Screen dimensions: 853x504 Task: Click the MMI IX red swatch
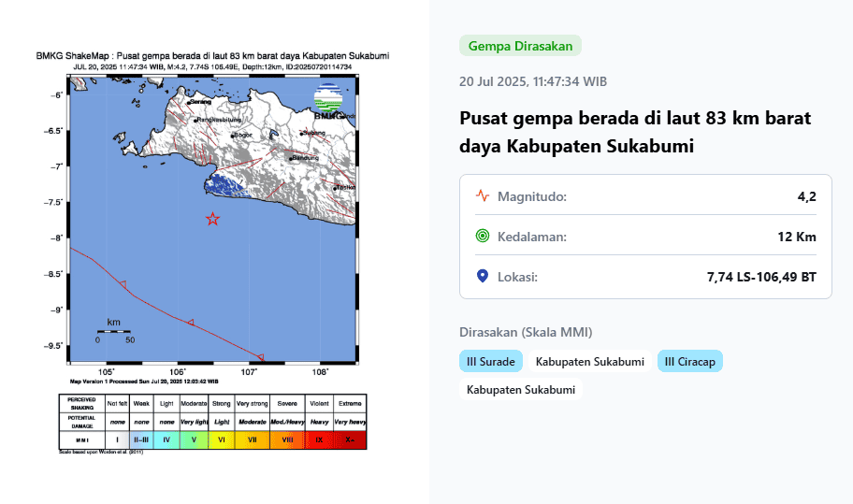(x=319, y=439)
